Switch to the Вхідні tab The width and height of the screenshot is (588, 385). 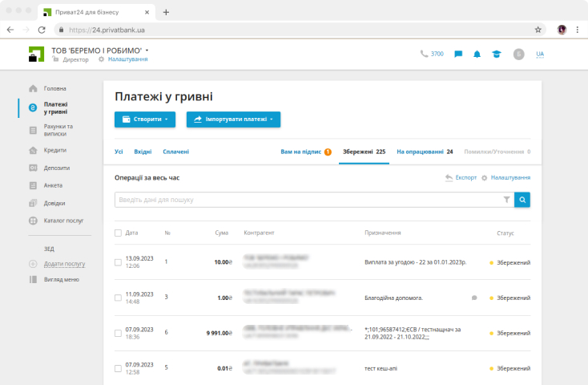143,152
